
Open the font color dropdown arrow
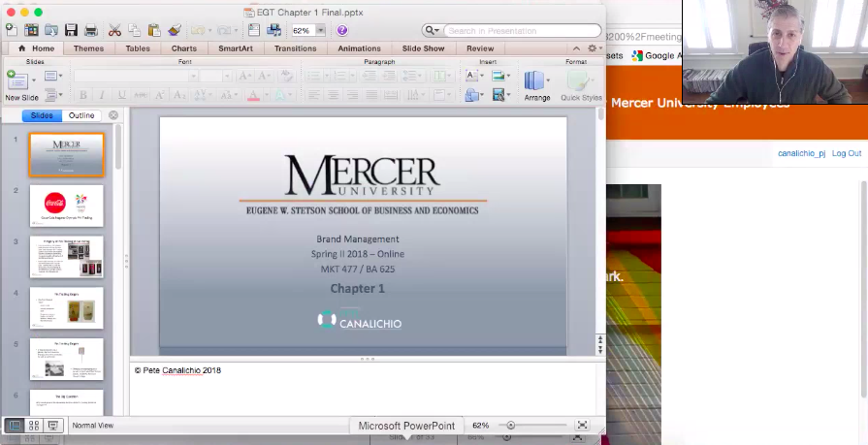click(267, 95)
